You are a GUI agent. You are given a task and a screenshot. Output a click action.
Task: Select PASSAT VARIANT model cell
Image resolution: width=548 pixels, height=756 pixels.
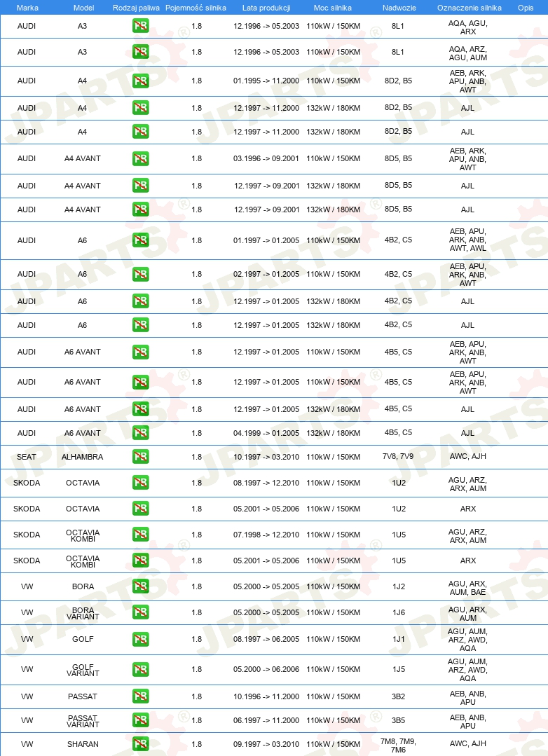pos(83,721)
